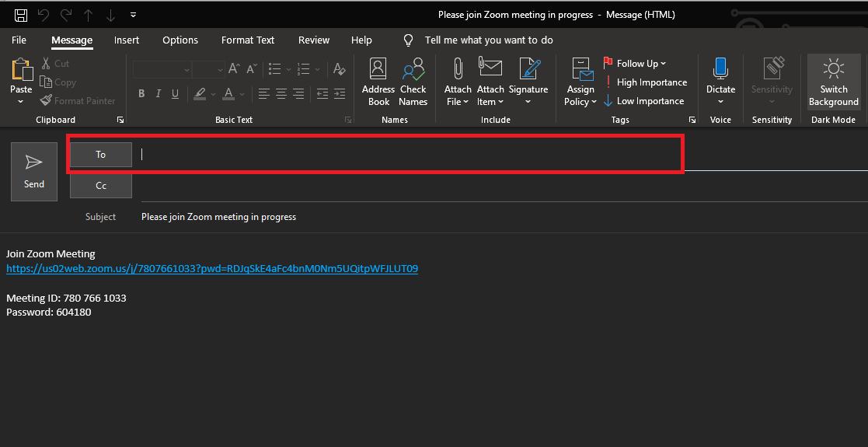Switch to the Insert tab
868x447 pixels.
[127, 40]
